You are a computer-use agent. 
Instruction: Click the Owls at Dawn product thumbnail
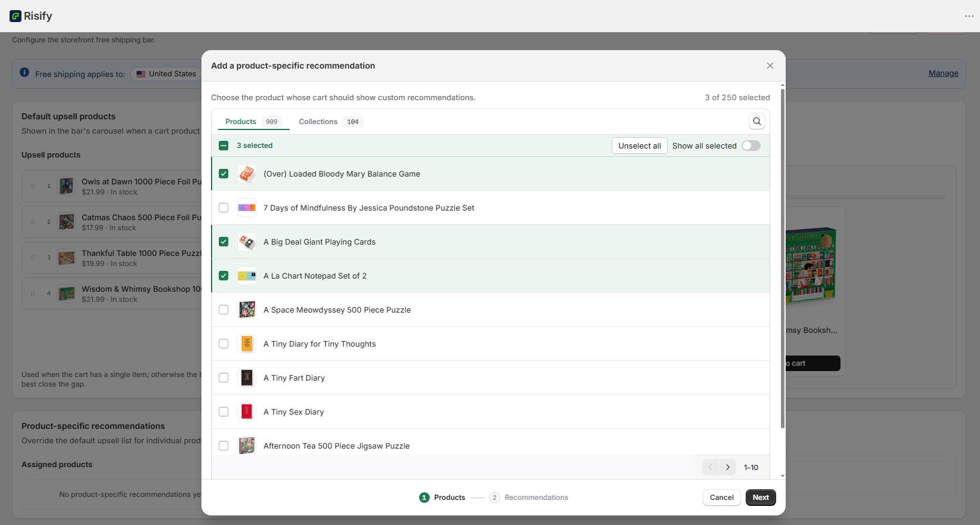[66, 186]
